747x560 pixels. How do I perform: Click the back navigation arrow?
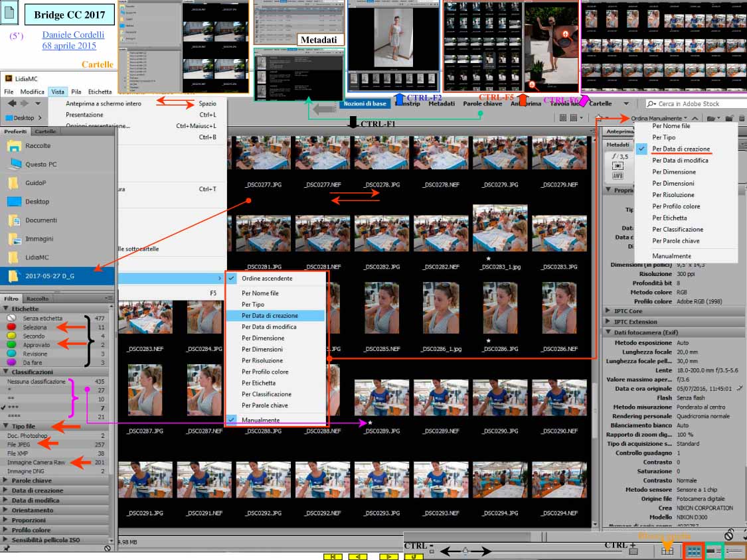point(11,104)
